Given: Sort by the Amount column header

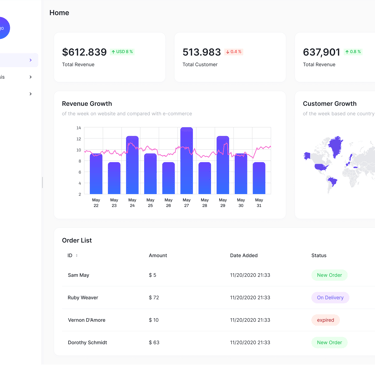Looking at the screenshot, I should click(x=158, y=255).
